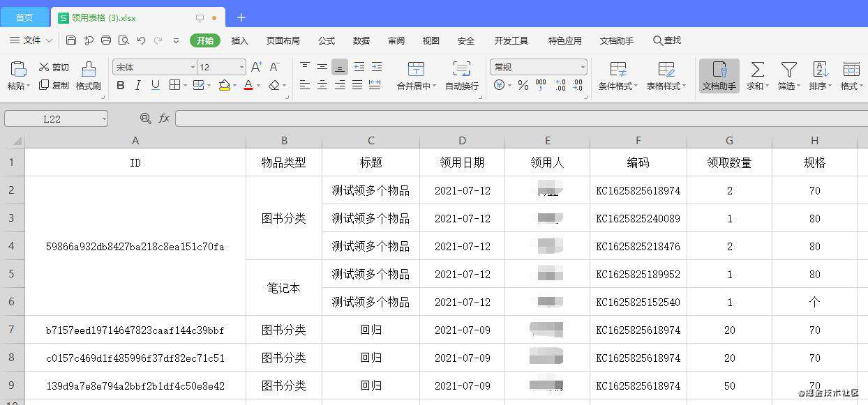Screen dimensions: 868x405
Task: Apply the red font color swatch
Action: (x=248, y=85)
